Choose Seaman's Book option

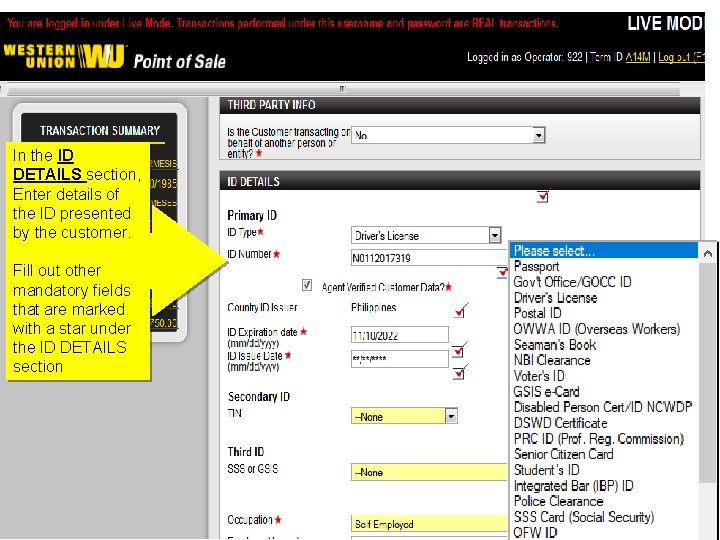tap(555, 345)
